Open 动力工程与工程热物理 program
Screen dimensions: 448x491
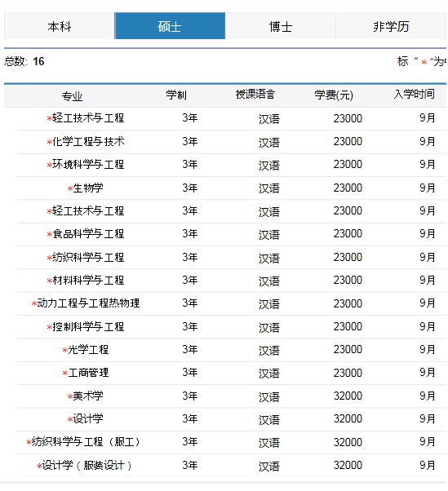[x=88, y=303]
